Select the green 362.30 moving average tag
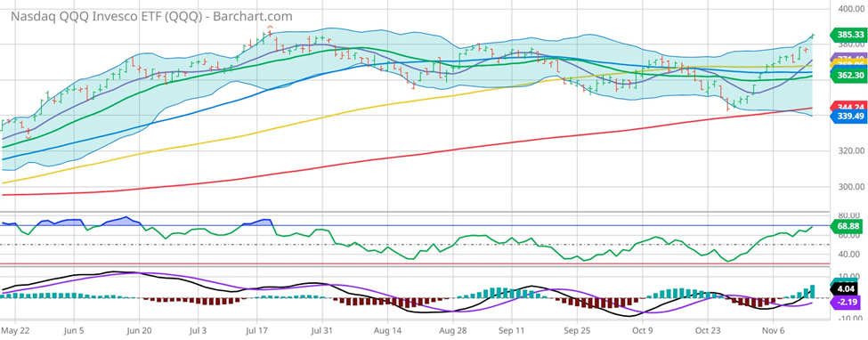This screenshot has width=868, height=340. (848, 76)
